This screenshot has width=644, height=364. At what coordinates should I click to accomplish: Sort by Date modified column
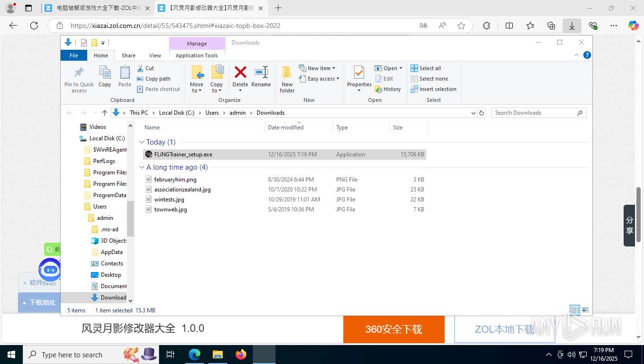pos(299,127)
